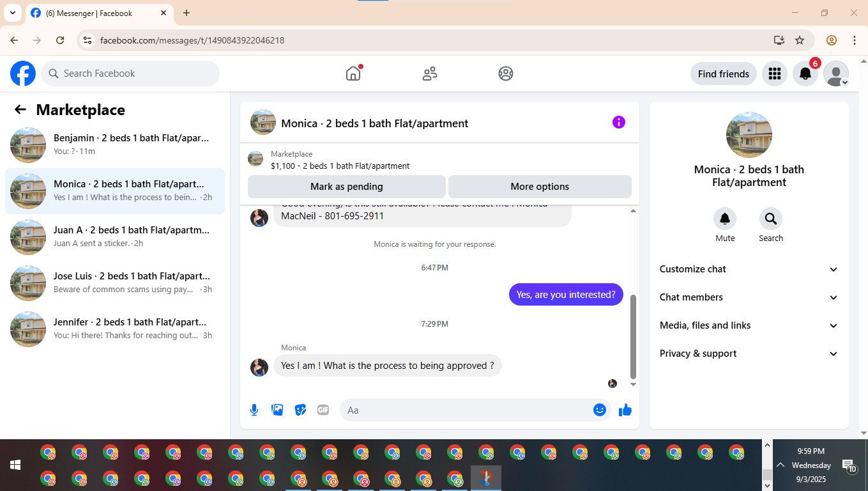Expand Customize chat section
Image resolution: width=868 pixels, height=491 pixels.
[749, 269]
